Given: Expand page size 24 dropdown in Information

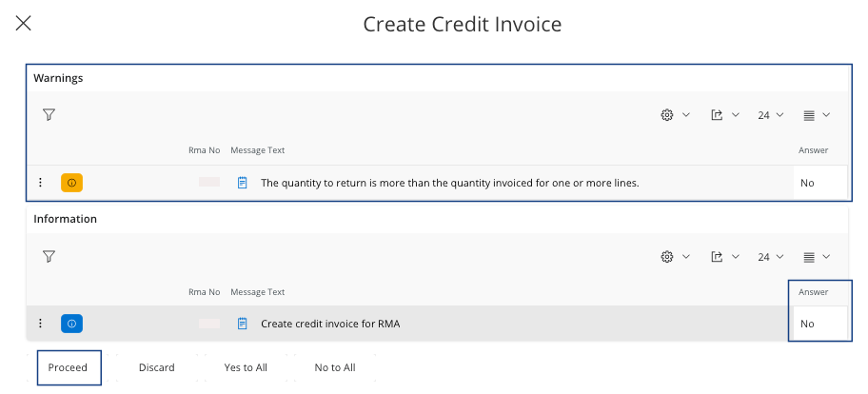Looking at the screenshot, I should pos(770,256).
